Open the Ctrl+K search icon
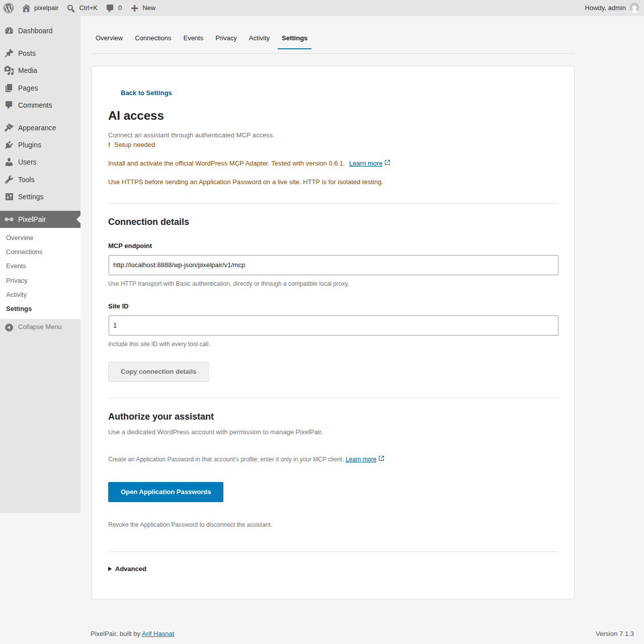 click(x=71, y=8)
